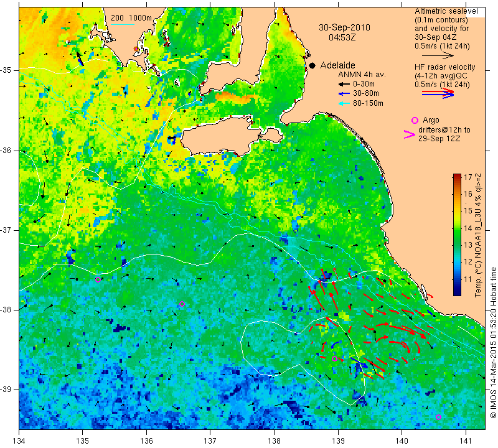Image resolution: width=498 pixels, height=448 pixels.
Task: Click the 'Argo' legend label
Action: pyautogui.click(x=431, y=120)
